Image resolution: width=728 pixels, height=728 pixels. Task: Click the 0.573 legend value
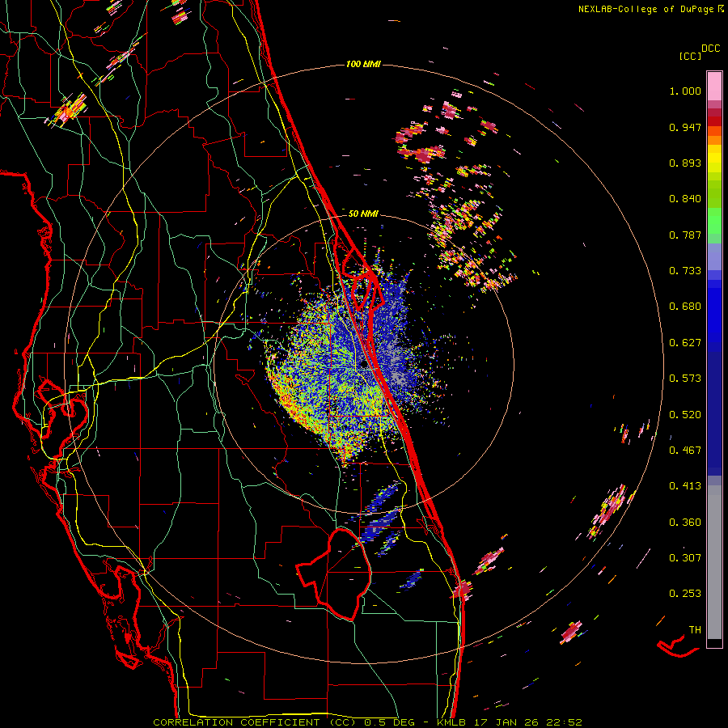point(685,379)
